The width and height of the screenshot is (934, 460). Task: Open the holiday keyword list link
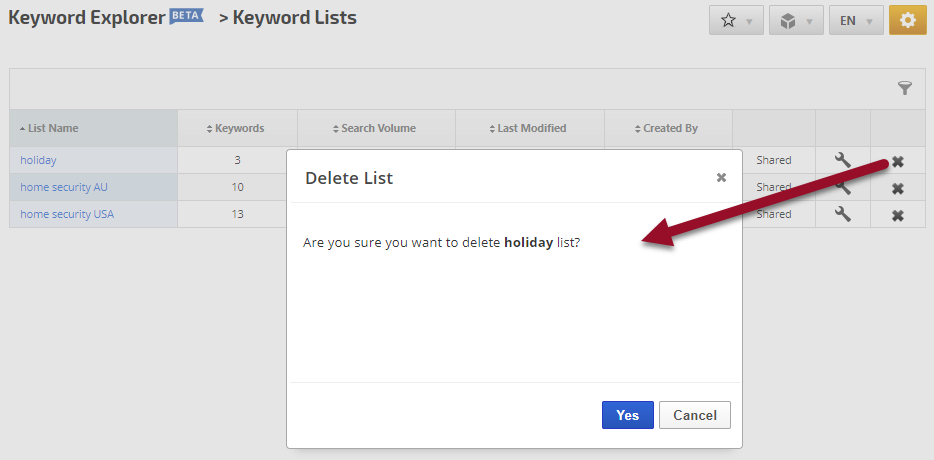pyautogui.click(x=38, y=160)
